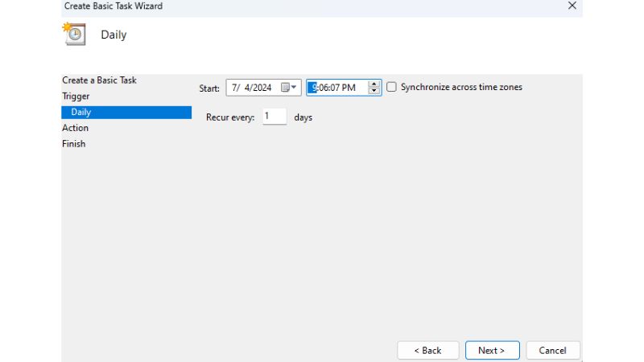The width and height of the screenshot is (644, 362).
Task: Click the Task Scheduler clock wizard icon
Action: (x=74, y=34)
